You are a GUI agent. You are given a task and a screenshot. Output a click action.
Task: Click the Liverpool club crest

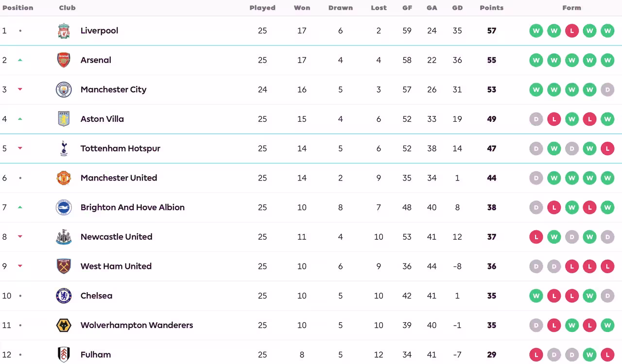(64, 31)
